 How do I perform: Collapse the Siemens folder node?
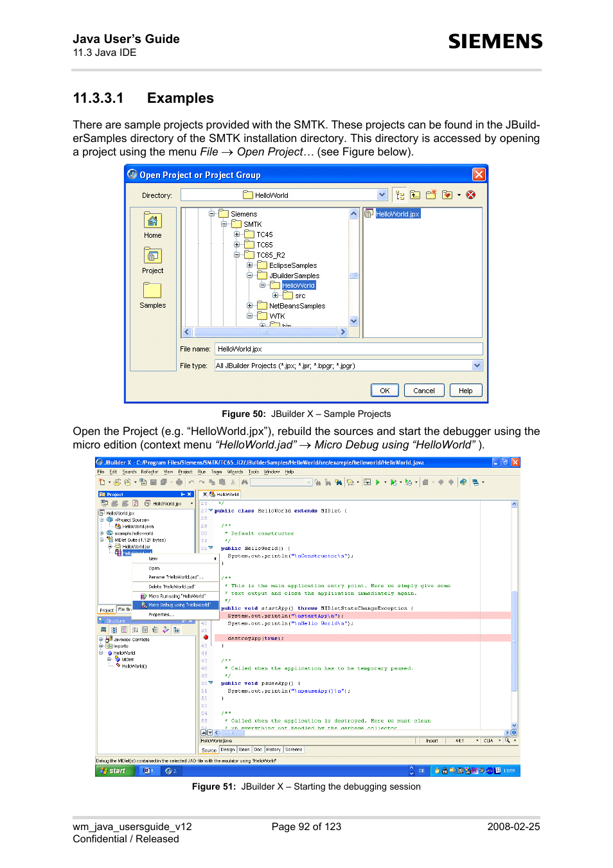pos(212,214)
